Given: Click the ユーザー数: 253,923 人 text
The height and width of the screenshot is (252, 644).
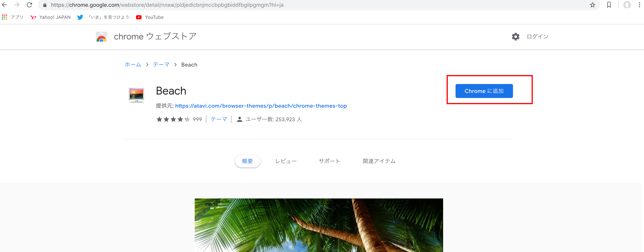Looking at the screenshot, I should [273, 119].
